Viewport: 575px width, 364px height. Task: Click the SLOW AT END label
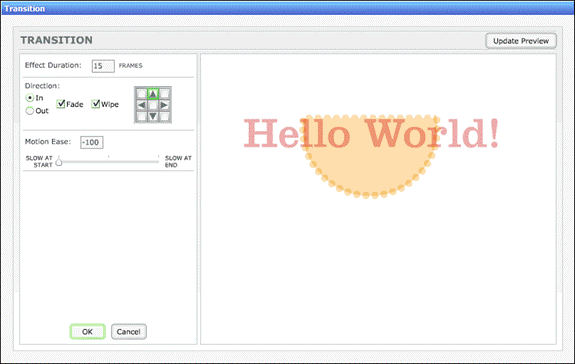(178, 161)
